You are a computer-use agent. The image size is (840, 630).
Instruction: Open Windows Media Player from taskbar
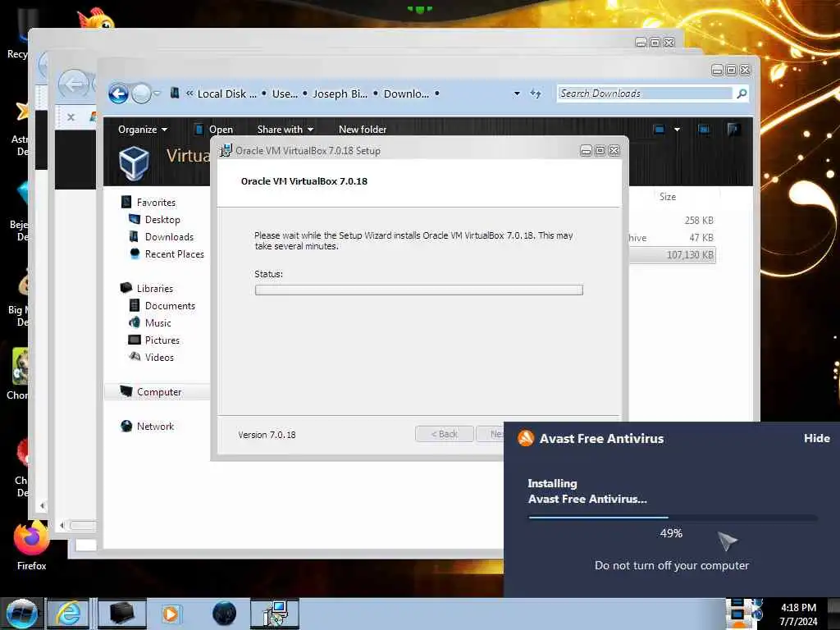(x=171, y=614)
